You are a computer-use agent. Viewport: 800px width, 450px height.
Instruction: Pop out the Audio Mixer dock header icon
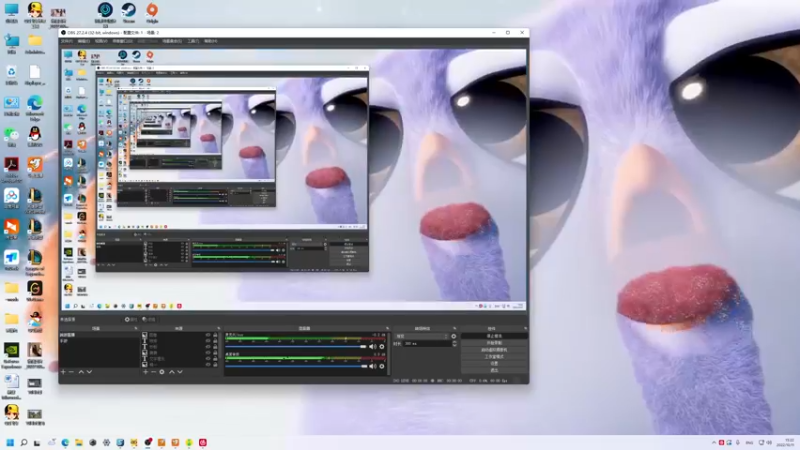388,329
